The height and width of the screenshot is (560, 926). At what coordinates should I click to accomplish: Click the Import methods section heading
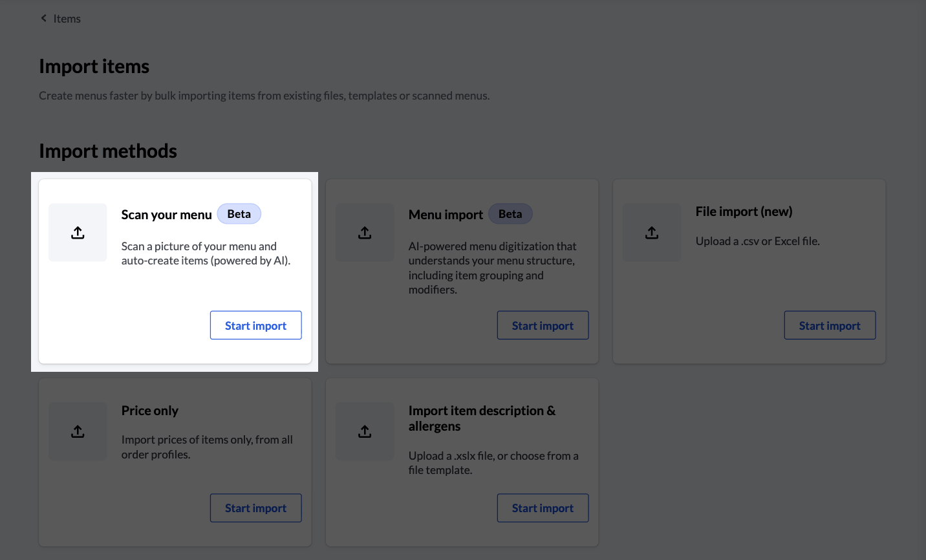coord(108,151)
